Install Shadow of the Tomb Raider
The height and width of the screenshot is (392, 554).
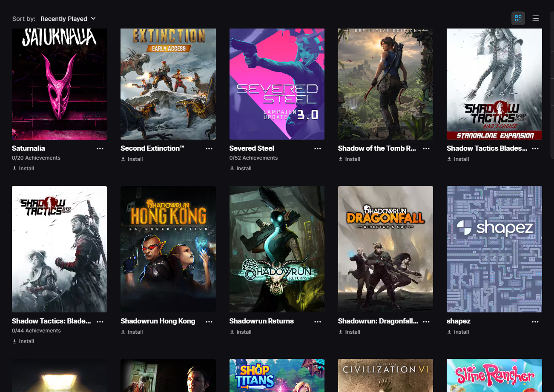[x=349, y=159]
